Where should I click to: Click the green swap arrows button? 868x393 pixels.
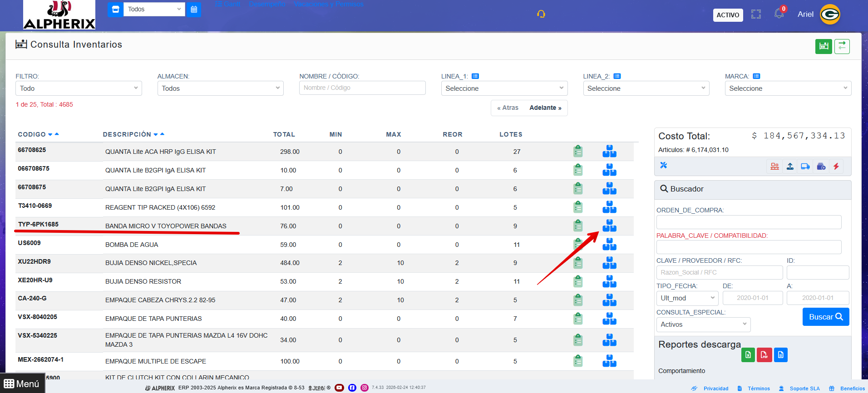coord(842,46)
